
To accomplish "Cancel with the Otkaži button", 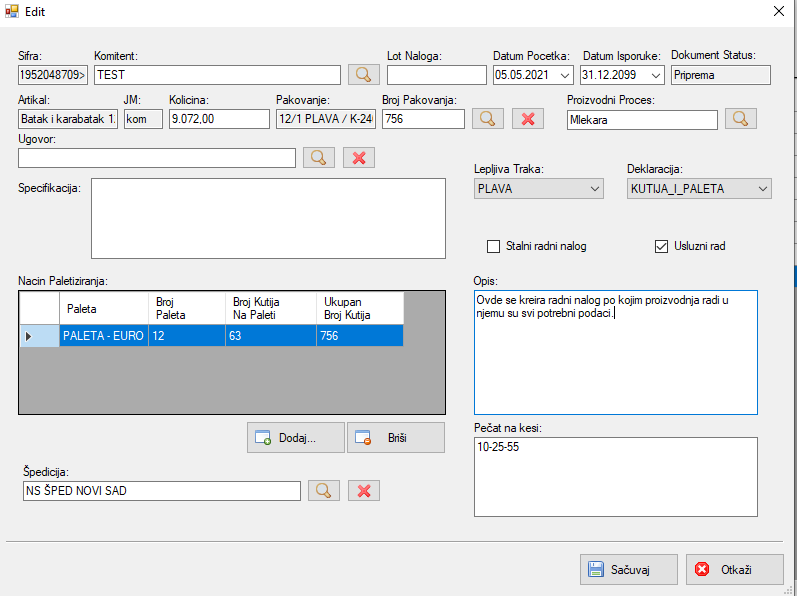I will click(x=734, y=570).
